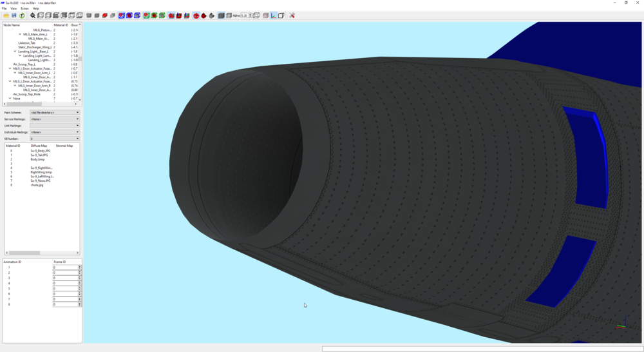Click the green circular reload icon
The height and width of the screenshot is (352, 644).
pos(22,15)
